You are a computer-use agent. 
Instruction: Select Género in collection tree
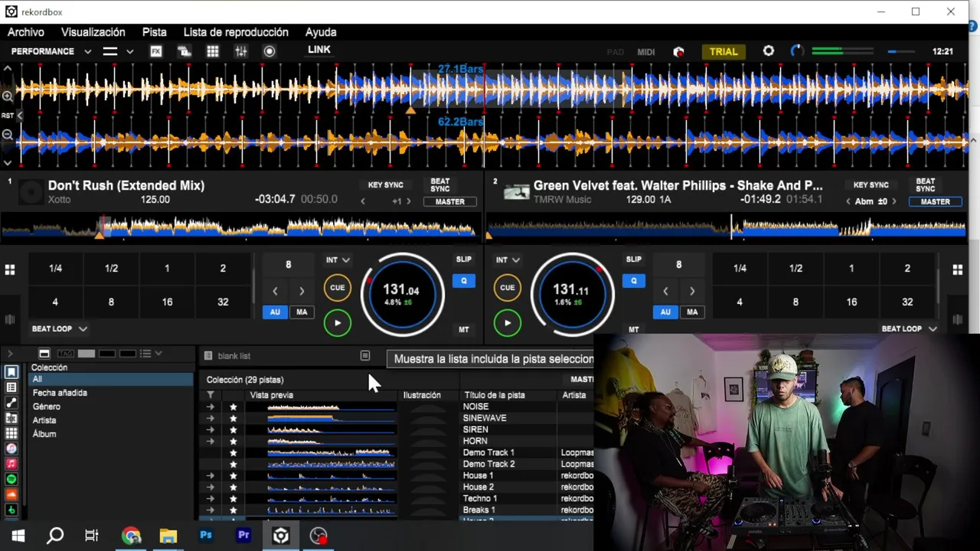pos(47,406)
